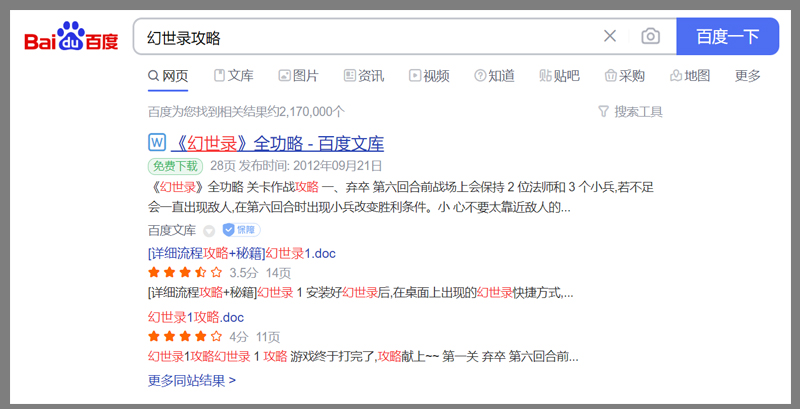
Task: Switch to the 知道 tab
Action: [x=494, y=76]
